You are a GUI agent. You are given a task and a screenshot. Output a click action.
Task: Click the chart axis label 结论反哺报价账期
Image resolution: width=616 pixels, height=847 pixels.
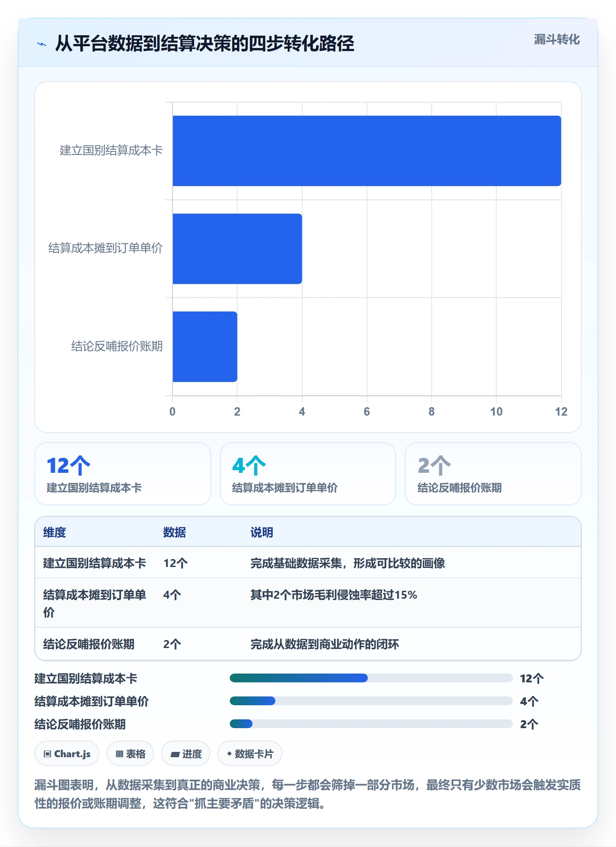117,346
